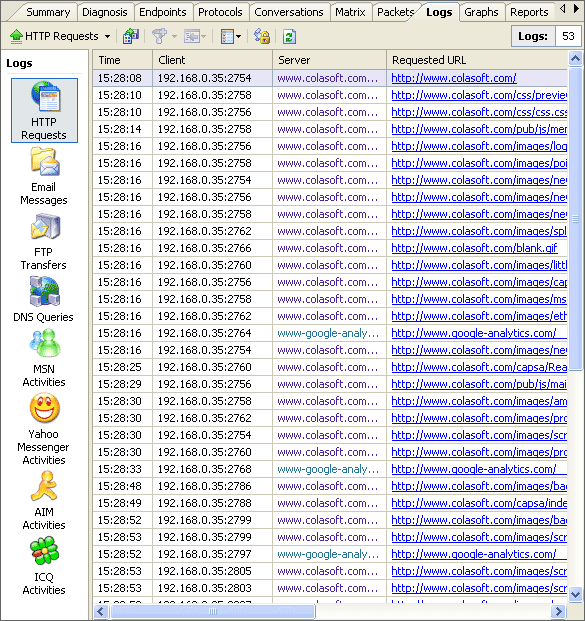Open FTP Transfers log in sidebar
The width and height of the screenshot is (585, 621).
[x=44, y=242]
